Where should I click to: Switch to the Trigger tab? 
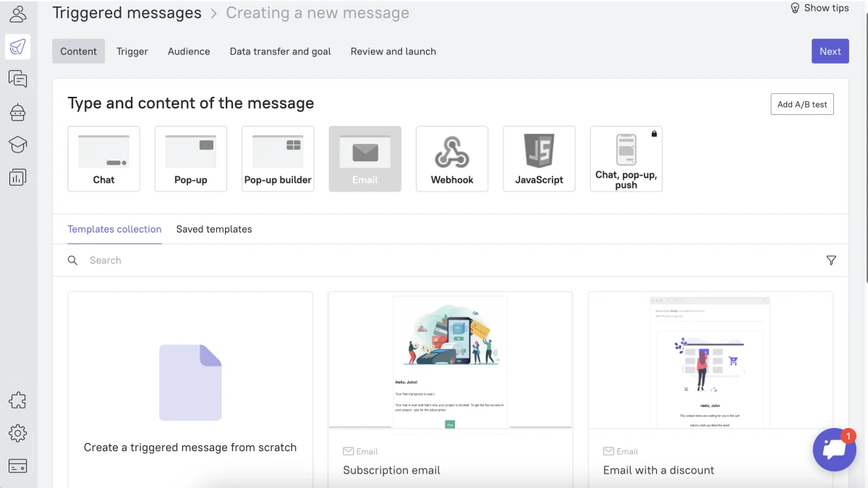click(132, 51)
